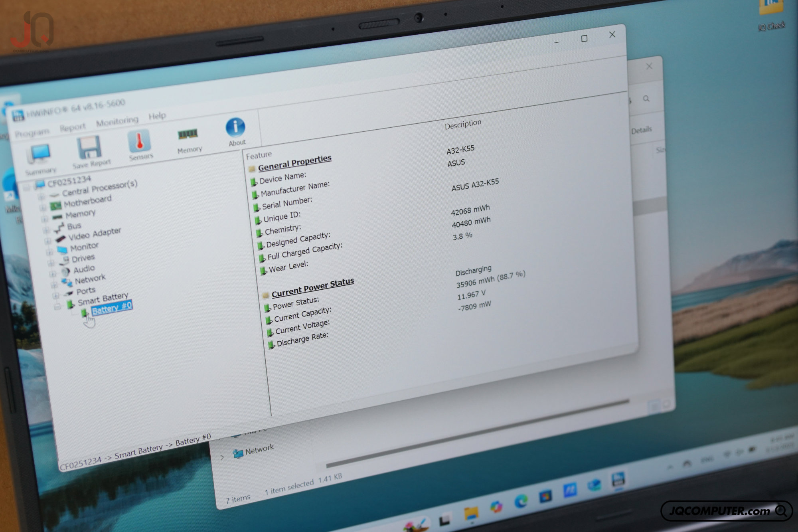798x532 pixels.
Task: Expand the Video Adapter tree node
Action: (x=47, y=241)
